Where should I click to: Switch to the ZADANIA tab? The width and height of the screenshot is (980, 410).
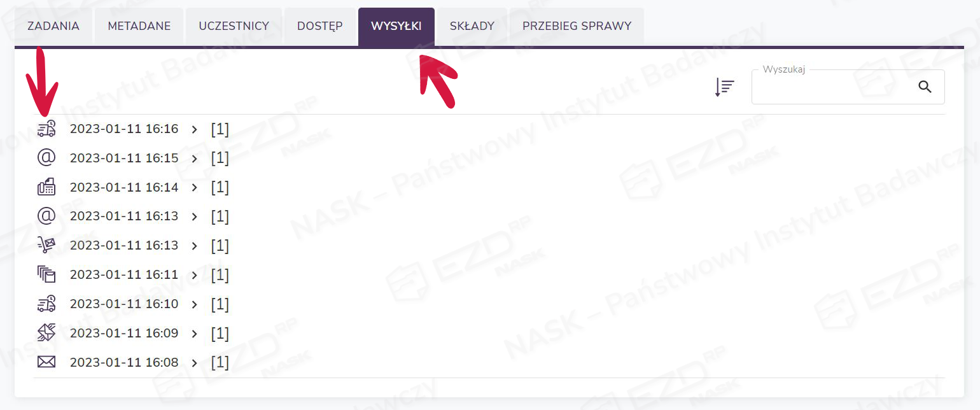pos(53,27)
